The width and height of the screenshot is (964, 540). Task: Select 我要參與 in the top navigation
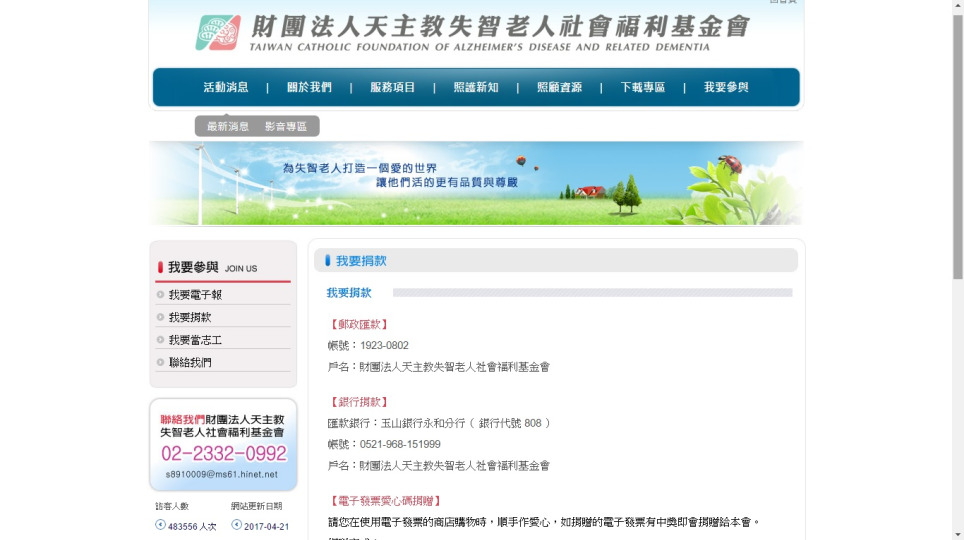click(726, 87)
